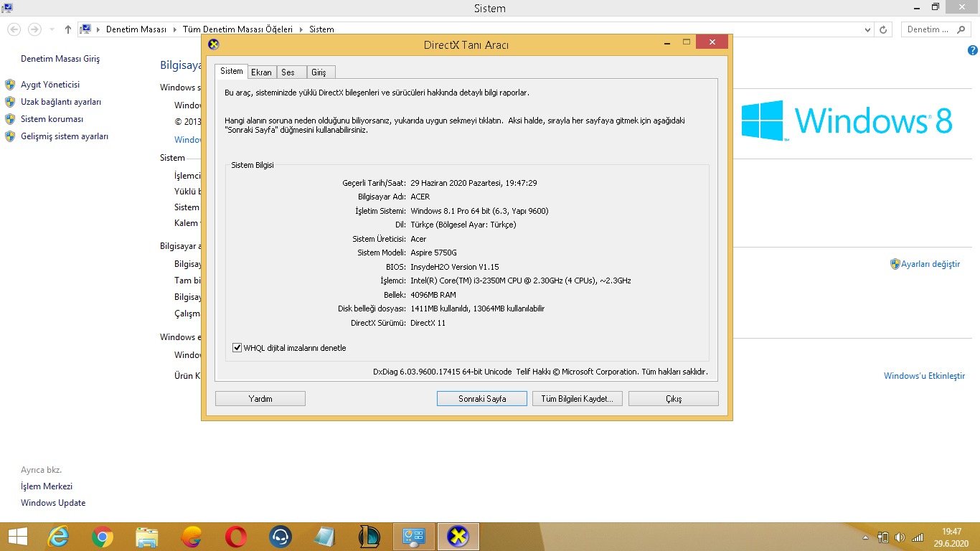Launch the orange bird browser taskbar icon
The height and width of the screenshot is (551, 980).
[x=192, y=537]
